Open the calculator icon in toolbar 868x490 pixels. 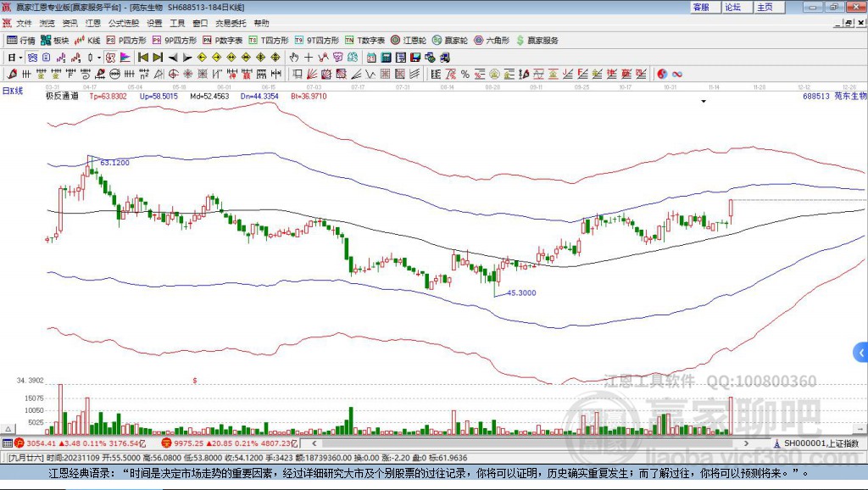tap(386, 58)
